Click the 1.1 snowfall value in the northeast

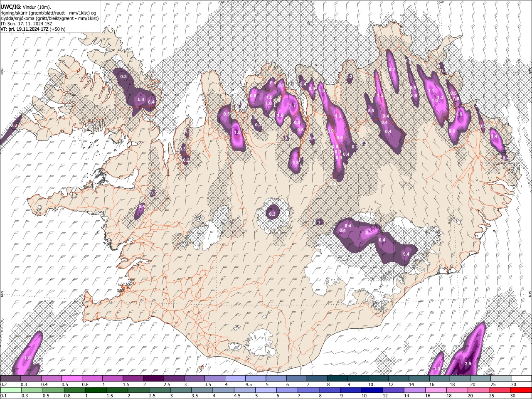point(431,91)
